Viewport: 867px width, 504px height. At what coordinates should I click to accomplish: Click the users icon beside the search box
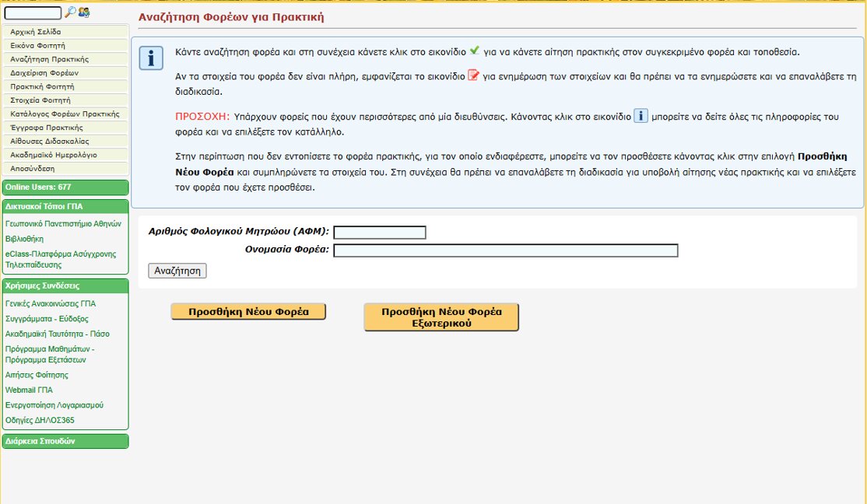coord(83,12)
